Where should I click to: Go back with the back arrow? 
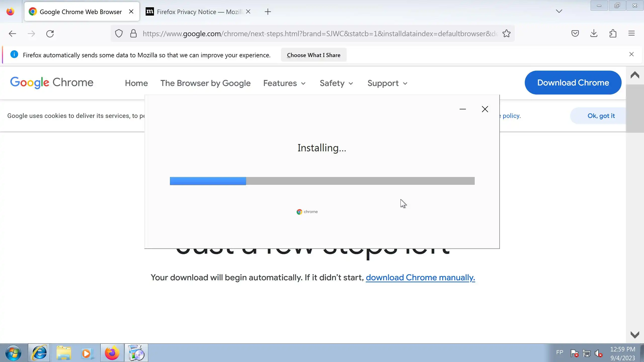pyautogui.click(x=12, y=34)
